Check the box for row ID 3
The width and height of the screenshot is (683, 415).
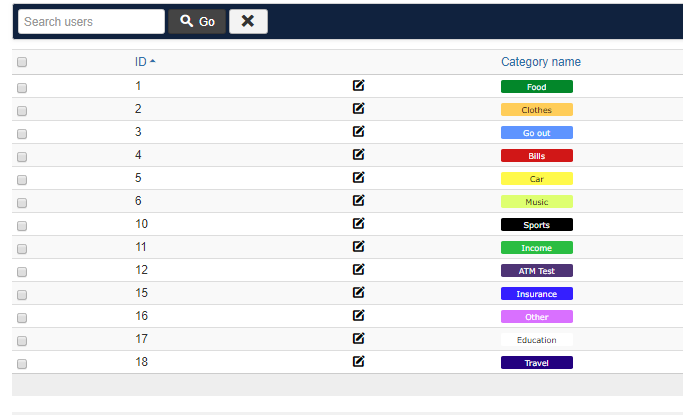[22, 133]
